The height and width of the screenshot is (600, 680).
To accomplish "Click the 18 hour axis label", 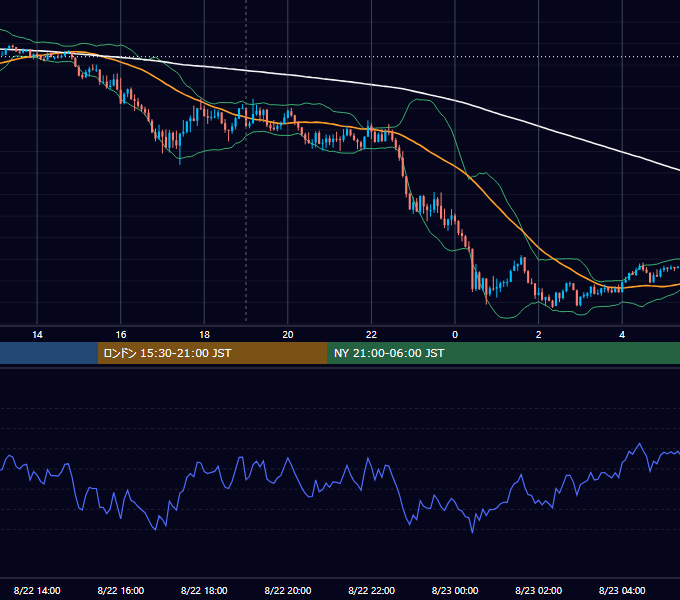I will pos(204,335).
